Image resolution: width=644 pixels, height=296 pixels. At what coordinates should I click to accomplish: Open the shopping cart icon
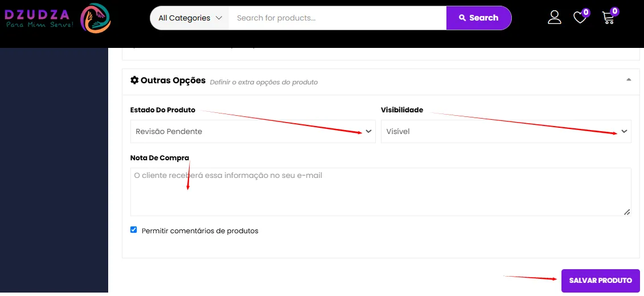coord(608,18)
